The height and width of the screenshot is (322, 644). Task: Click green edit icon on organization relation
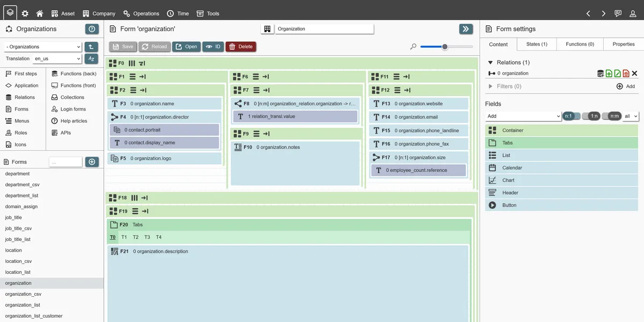point(617,74)
